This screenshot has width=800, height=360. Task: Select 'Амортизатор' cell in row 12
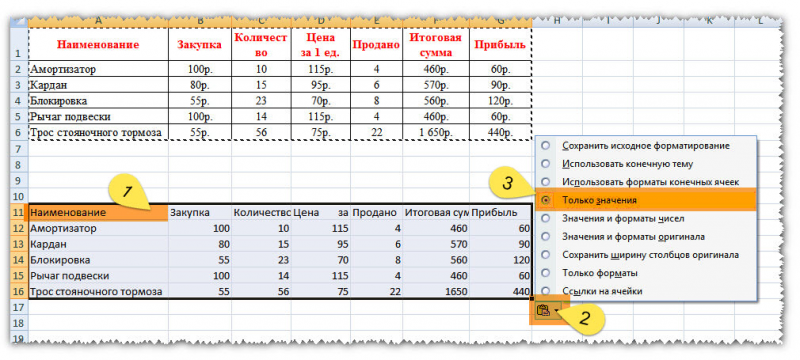(98, 228)
